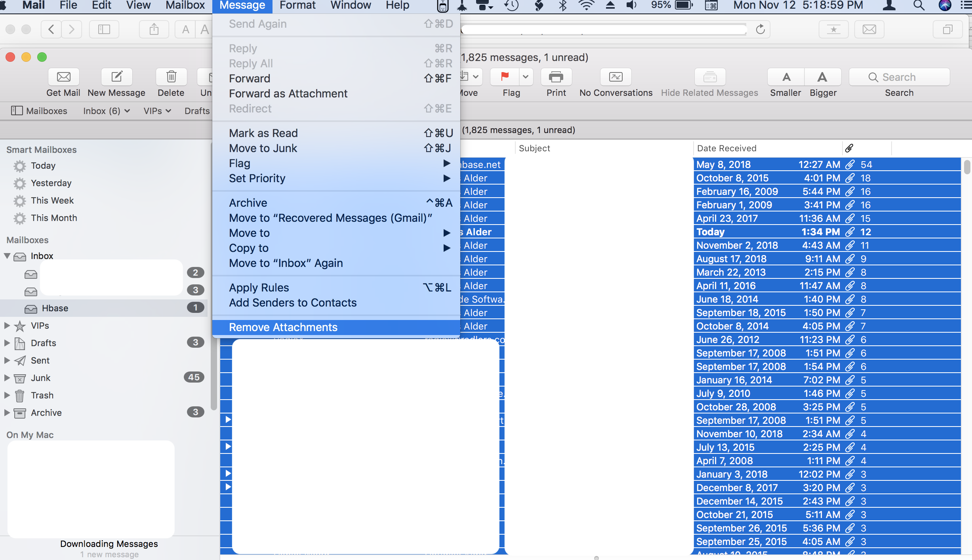
Task: Choose Remove Attachments from Message menu
Action: point(283,327)
